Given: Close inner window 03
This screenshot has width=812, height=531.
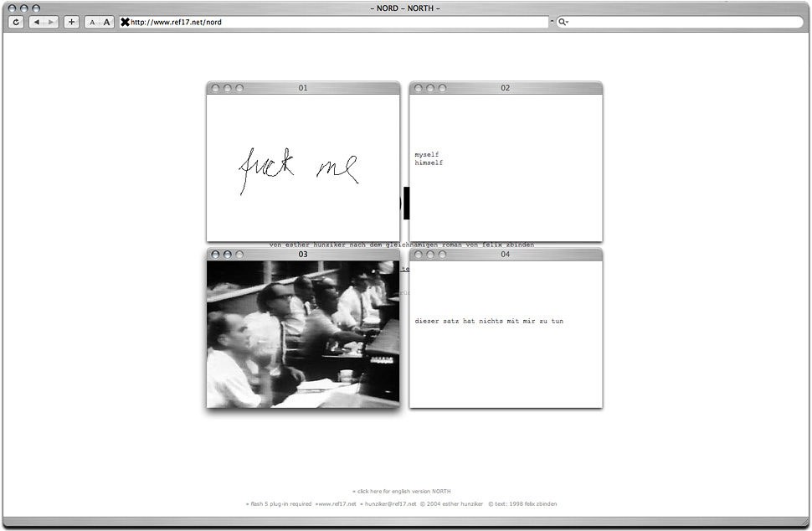Looking at the screenshot, I should pos(215,254).
